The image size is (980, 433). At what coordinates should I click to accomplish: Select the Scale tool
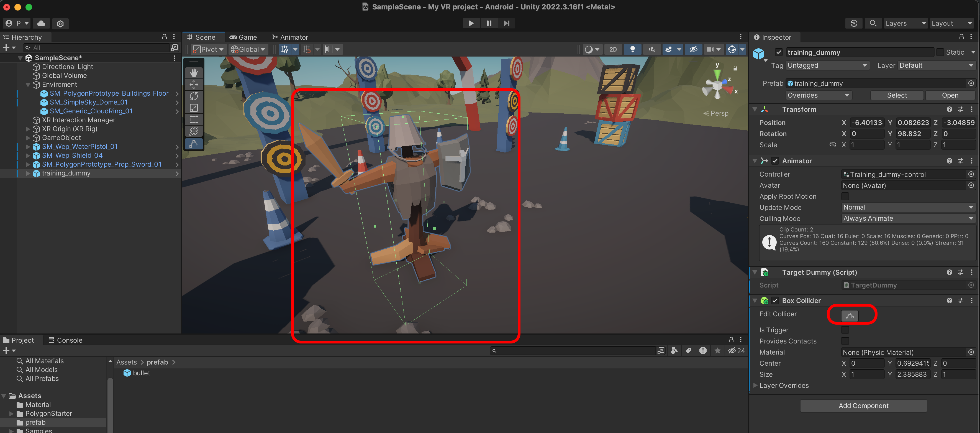pyautogui.click(x=194, y=108)
